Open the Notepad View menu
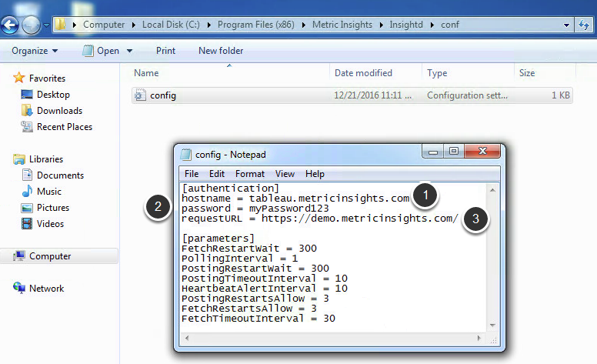 [285, 174]
